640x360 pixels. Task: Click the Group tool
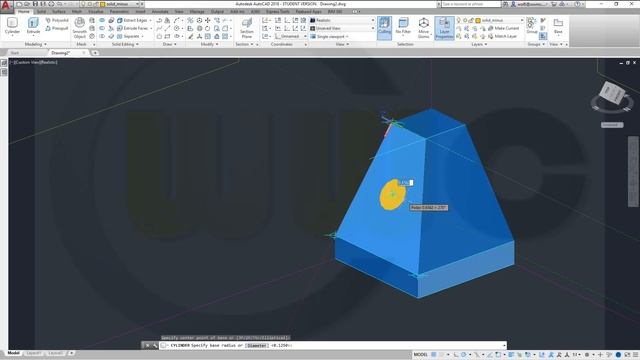531,25
